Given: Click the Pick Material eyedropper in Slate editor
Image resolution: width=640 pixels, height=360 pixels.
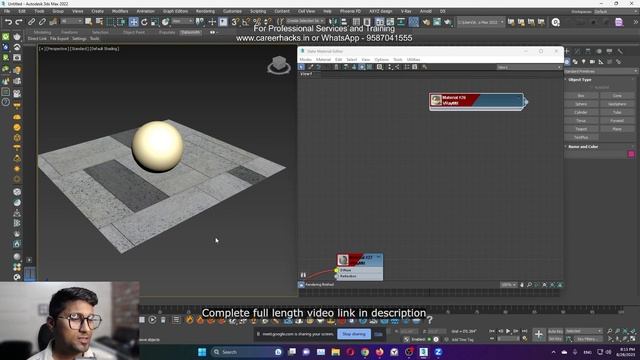Looking at the screenshot, I should (x=311, y=67).
